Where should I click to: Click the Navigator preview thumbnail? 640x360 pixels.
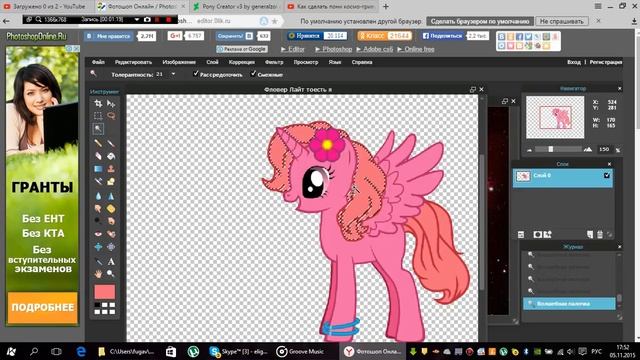(x=555, y=118)
